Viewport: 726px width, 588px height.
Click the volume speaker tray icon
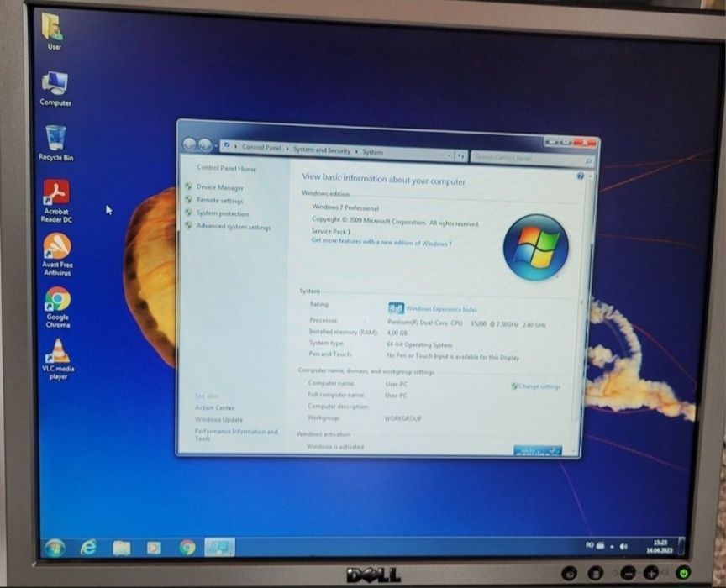click(x=623, y=546)
